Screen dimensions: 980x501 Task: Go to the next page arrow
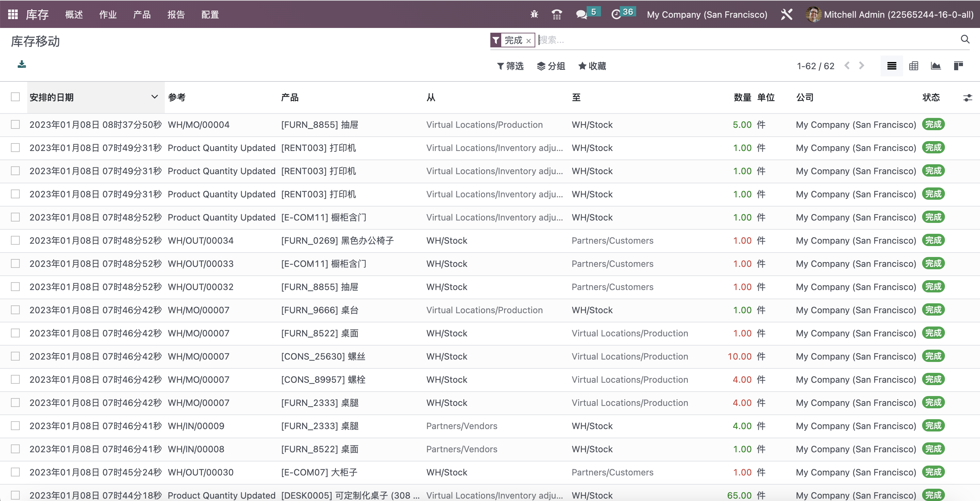pos(862,65)
